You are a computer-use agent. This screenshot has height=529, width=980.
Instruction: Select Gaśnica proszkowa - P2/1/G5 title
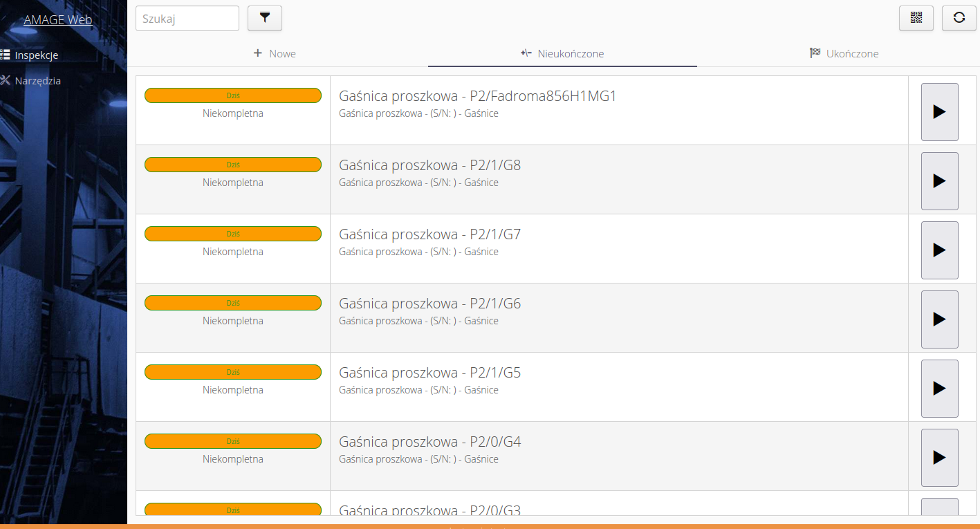click(430, 373)
